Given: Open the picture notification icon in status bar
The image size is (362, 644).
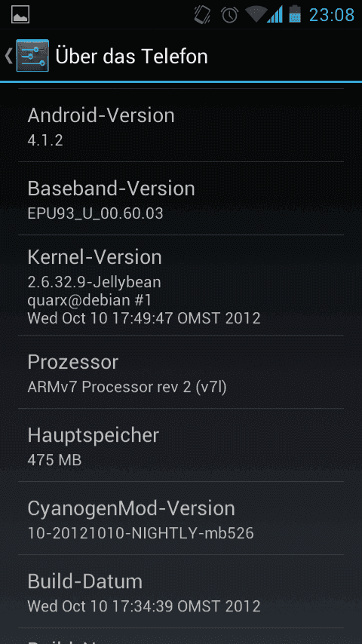Looking at the screenshot, I should 20,14.
